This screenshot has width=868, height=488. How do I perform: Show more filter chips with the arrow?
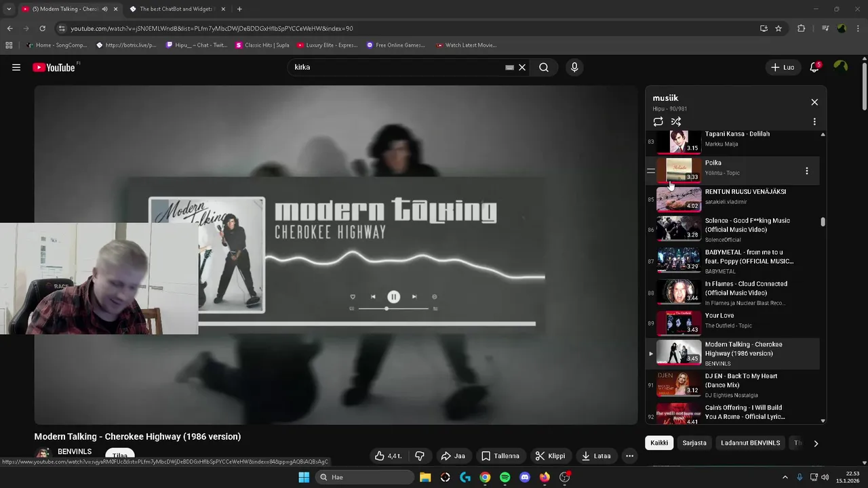(x=816, y=443)
